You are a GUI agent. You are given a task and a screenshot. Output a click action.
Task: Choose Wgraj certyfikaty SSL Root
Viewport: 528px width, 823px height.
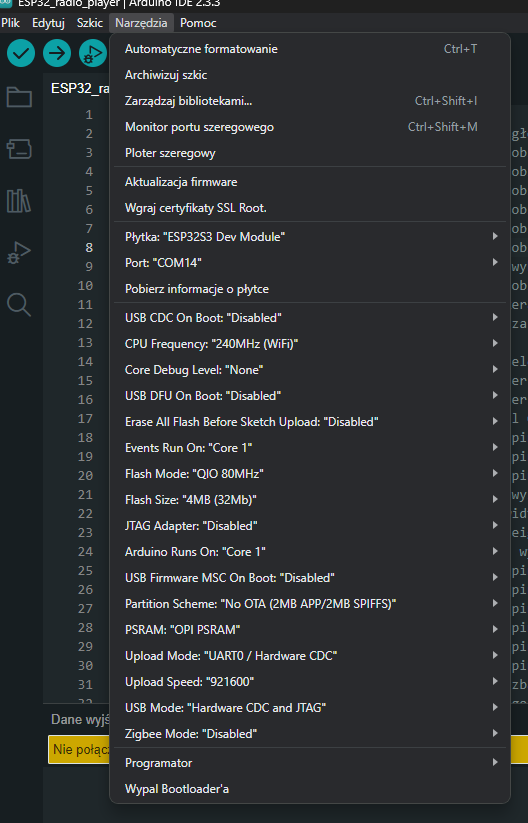310,208
